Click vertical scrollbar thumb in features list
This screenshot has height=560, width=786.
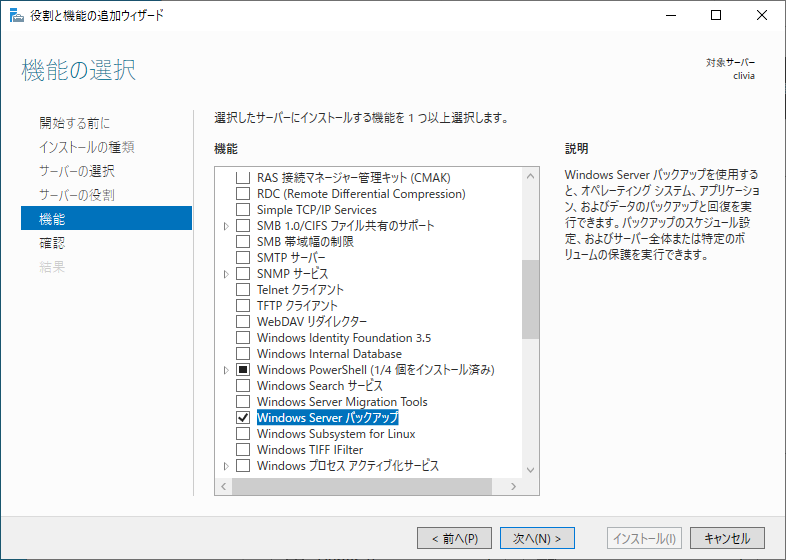(x=530, y=299)
